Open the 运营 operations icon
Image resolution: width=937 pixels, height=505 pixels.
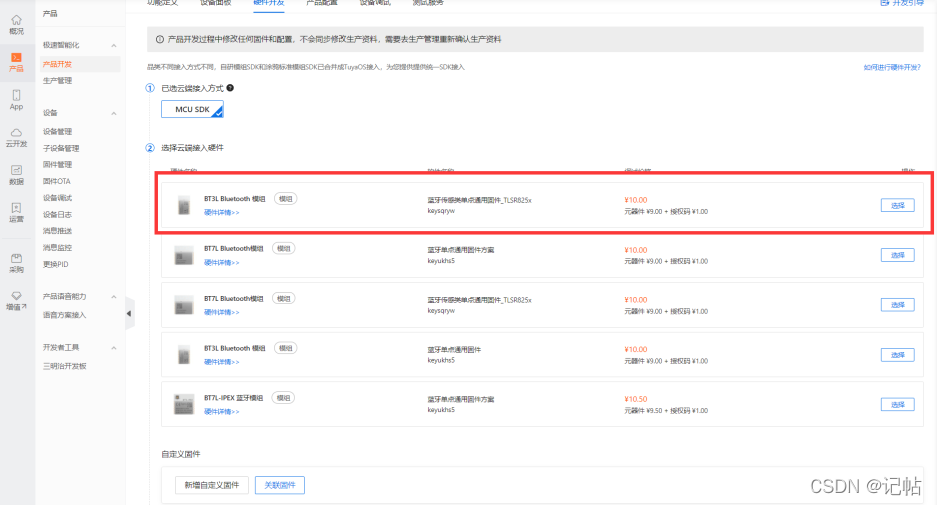(x=16, y=207)
